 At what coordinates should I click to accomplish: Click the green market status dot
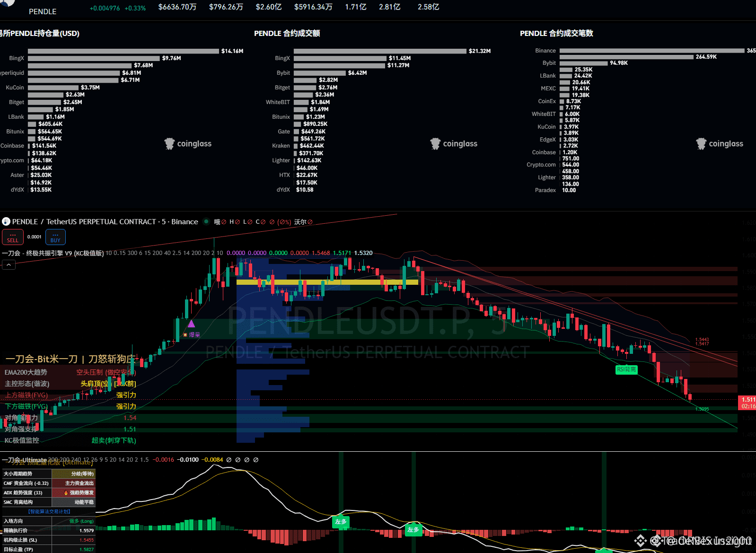(206, 221)
